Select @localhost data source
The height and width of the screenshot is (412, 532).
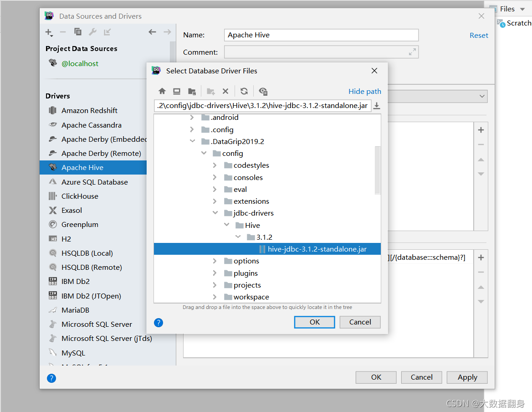tap(80, 63)
